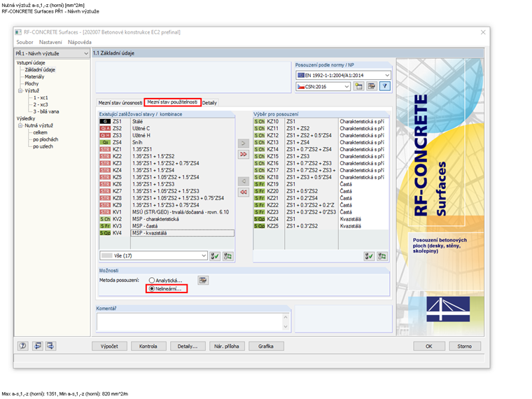
Task: Select reinforcement '2 - xc3' tree item
Action: (41, 104)
